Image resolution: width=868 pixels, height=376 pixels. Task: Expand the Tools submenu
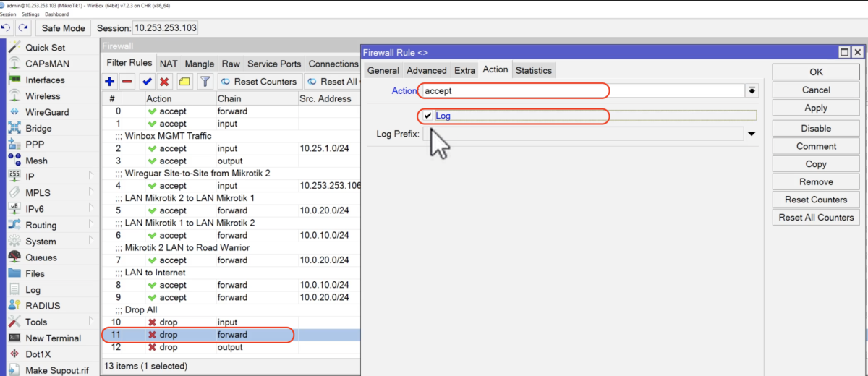coord(91,322)
